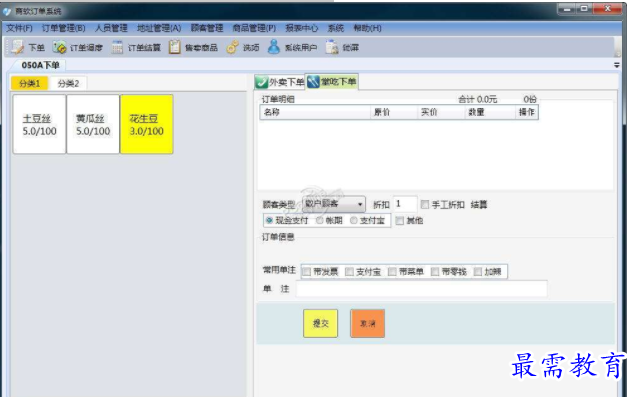Tick the 其他 checkbox

[x=400, y=221]
